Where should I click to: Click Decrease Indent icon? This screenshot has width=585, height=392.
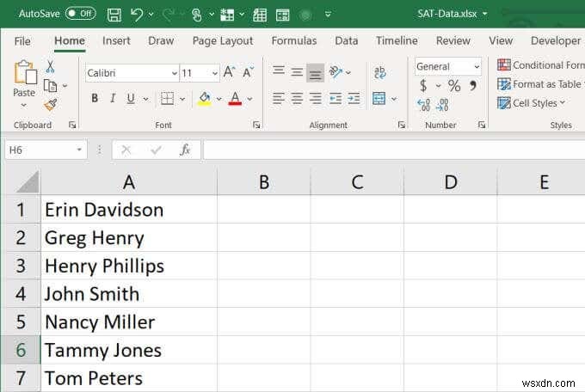click(335, 99)
